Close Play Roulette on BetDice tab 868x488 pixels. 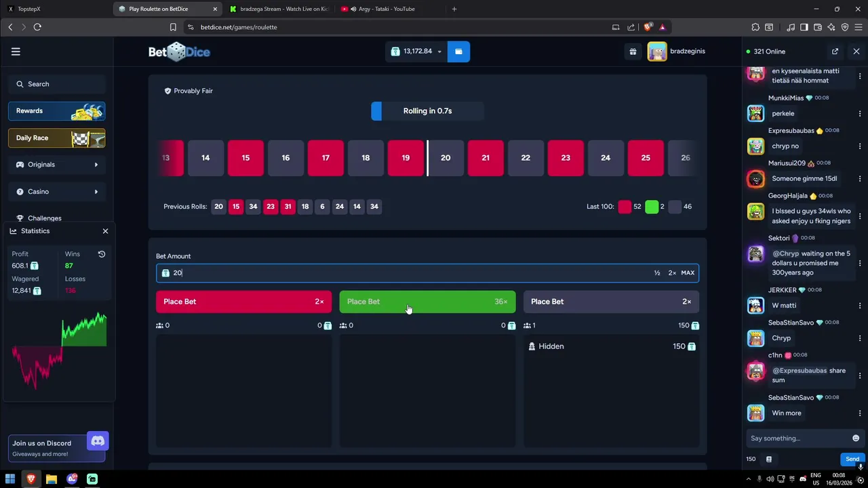pos(215,9)
